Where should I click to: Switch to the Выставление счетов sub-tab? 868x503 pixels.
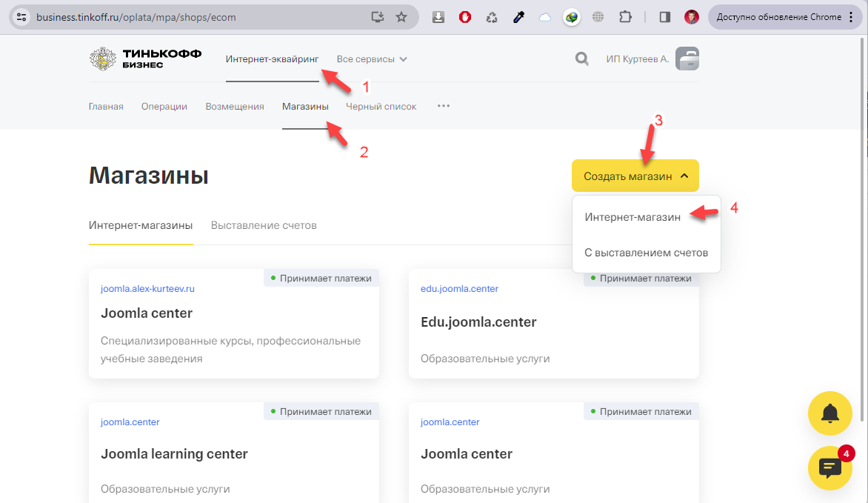264,225
